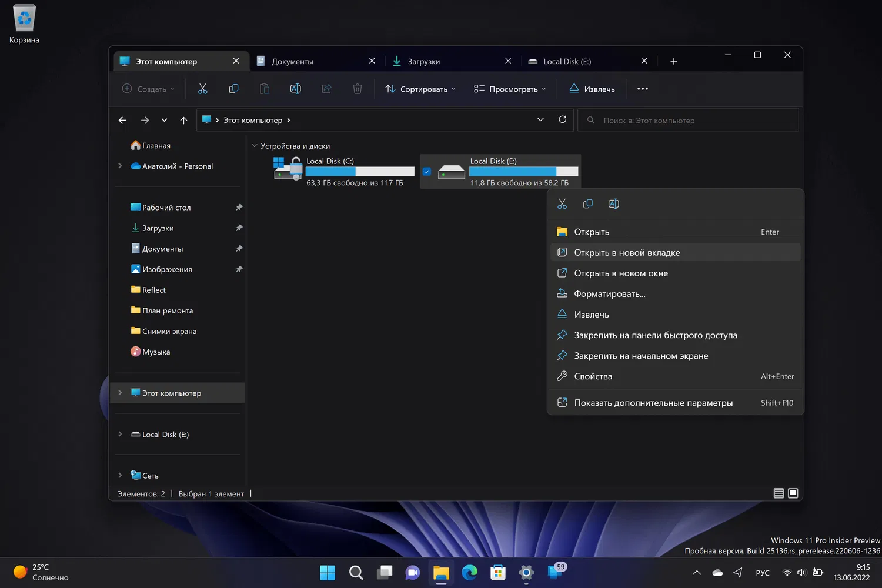Switch to details view in status bar

point(779,493)
